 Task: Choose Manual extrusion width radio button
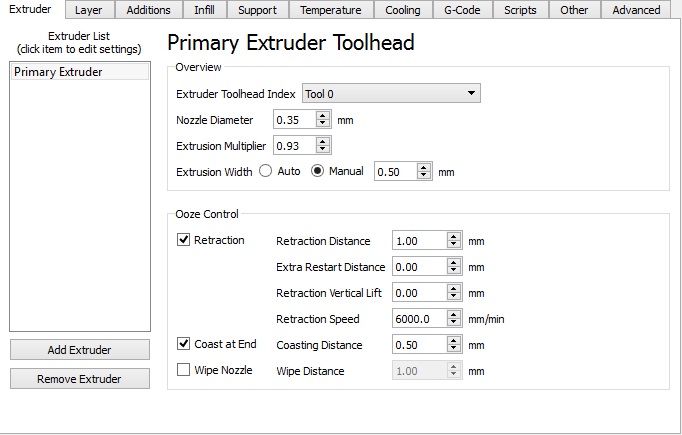coord(318,172)
